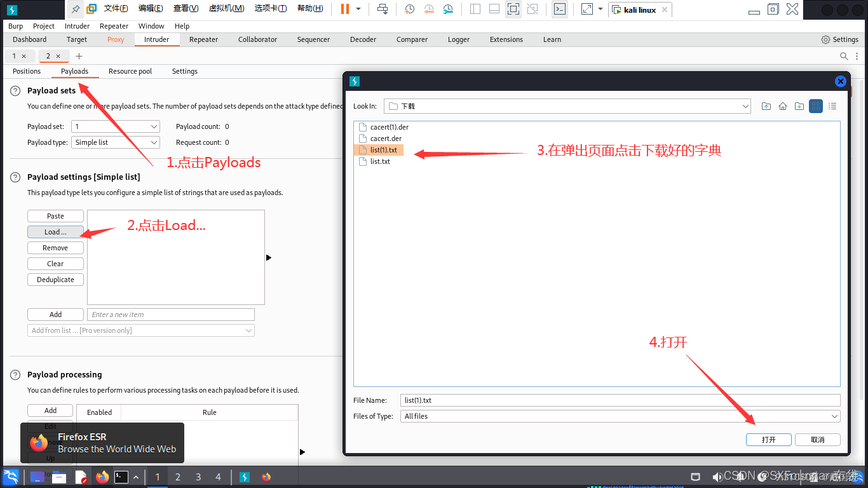Open the Proxy tool tab
The width and height of the screenshot is (868, 488).
(x=116, y=39)
